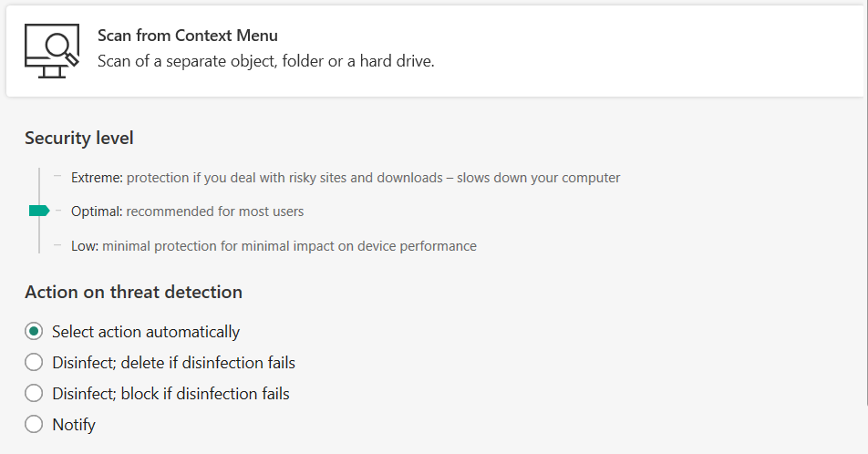Click the Security level heading
This screenshot has height=454, width=868.
[x=79, y=138]
